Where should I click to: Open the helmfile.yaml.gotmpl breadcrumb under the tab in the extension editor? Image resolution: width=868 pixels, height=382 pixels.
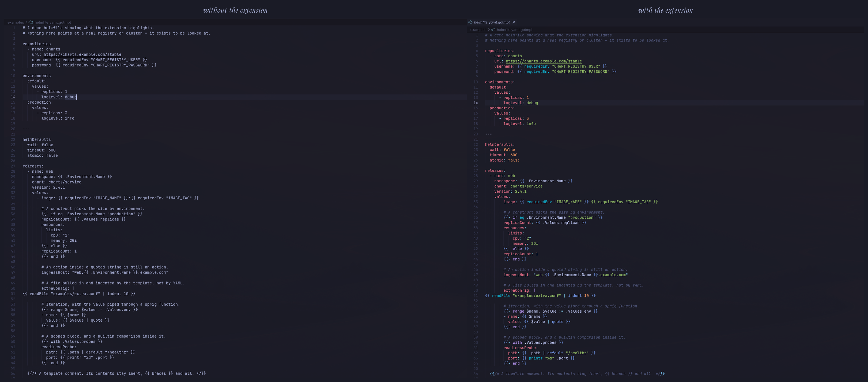tap(514, 30)
